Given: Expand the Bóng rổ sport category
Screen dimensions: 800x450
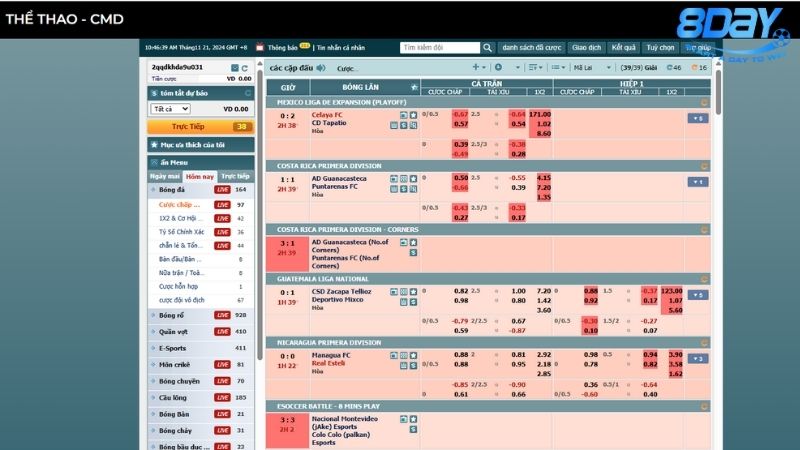Looking at the screenshot, I should pos(201,315).
